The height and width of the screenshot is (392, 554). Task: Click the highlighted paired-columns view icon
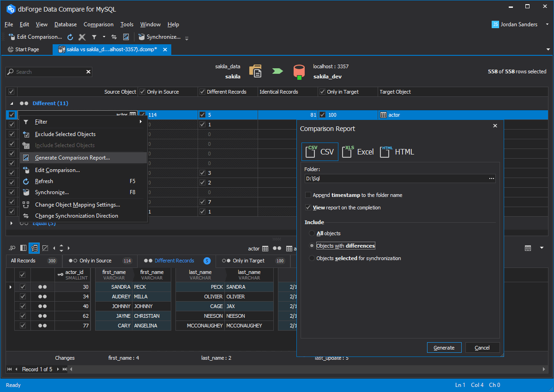34,248
